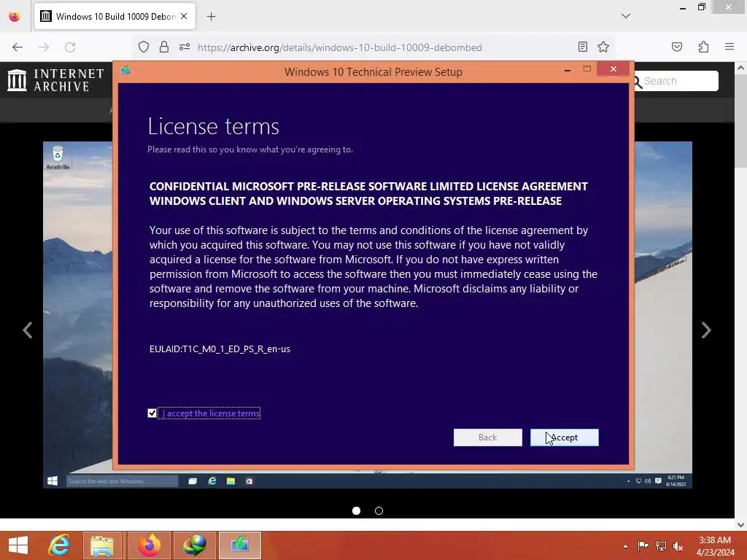Select the first carousel dot indicator
Image resolution: width=747 pixels, height=560 pixels.
coord(356,510)
